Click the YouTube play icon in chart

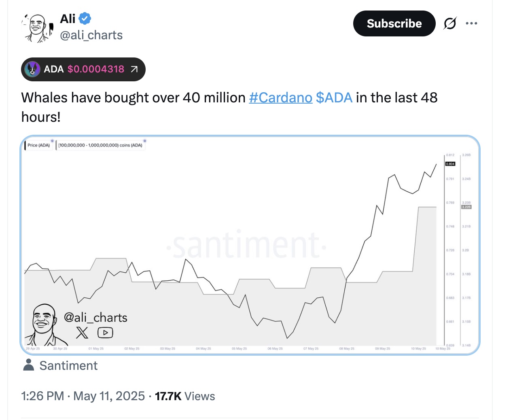[105, 333]
